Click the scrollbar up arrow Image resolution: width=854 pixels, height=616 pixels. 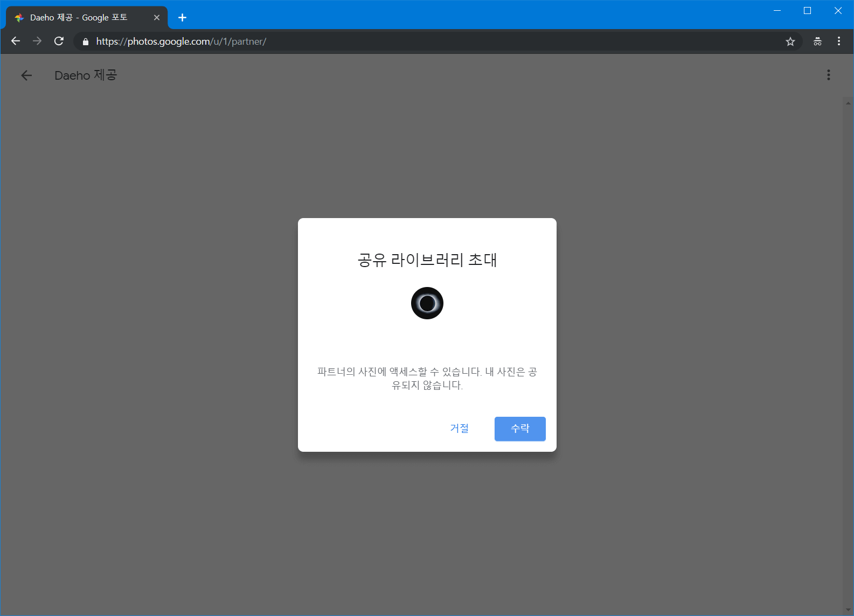pyautogui.click(x=848, y=103)
